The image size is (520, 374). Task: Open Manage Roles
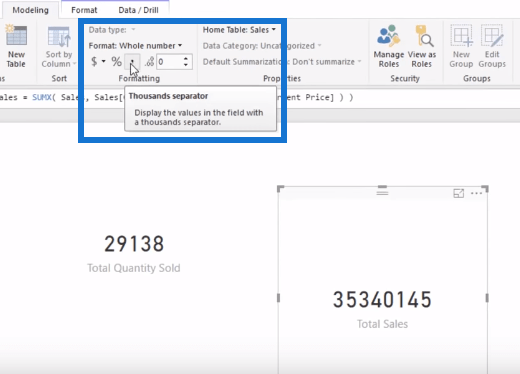pyautogui.click(x=389, y=46)
